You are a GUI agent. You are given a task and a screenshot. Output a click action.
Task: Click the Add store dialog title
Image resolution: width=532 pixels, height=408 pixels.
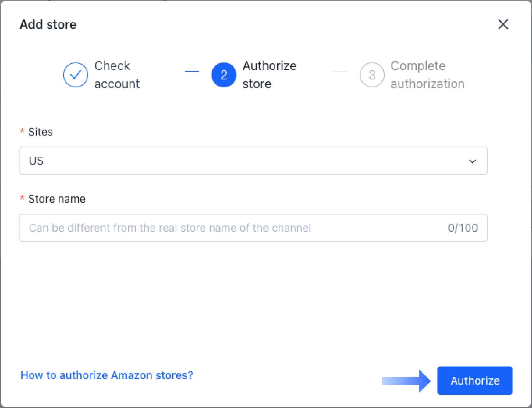[48, 24]
